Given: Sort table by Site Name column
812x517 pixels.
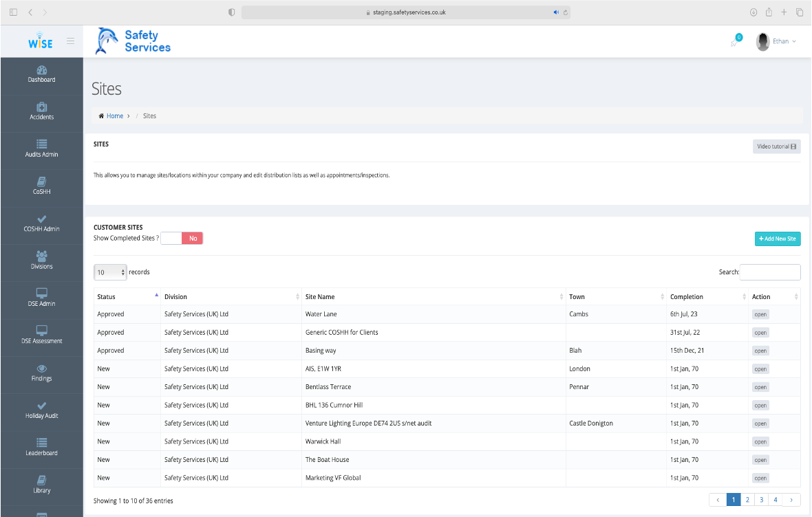Looking at the screenshot, I should coord(434,296).
